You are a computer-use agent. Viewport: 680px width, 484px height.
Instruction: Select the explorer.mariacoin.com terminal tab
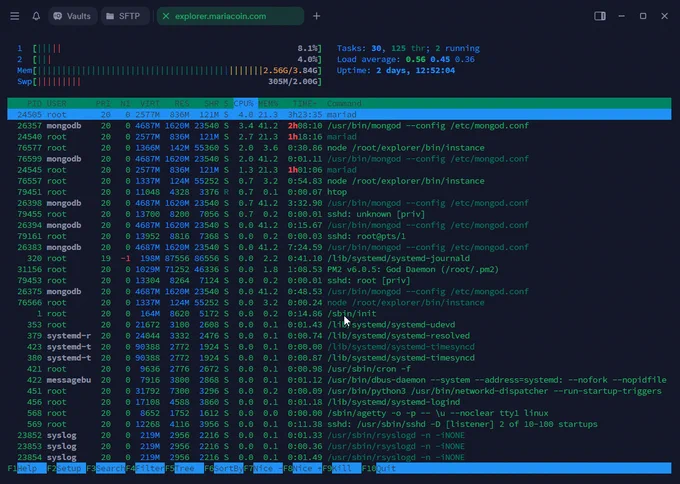(x=230, y=16)
